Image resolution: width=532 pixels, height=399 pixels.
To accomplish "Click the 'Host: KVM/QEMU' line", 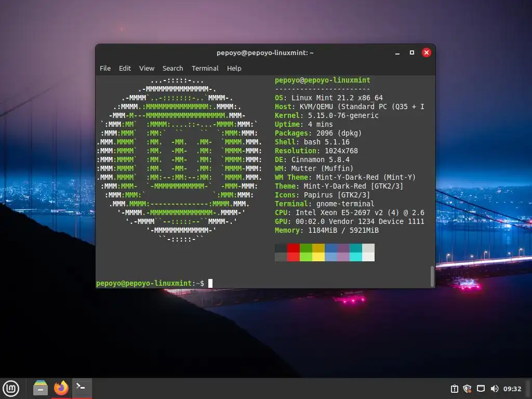I will pos(350,107).
